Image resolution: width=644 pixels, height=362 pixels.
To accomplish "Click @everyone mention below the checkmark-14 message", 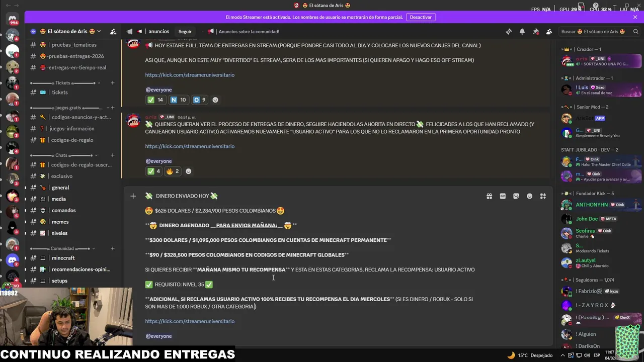I will click(x=158, y=89).
